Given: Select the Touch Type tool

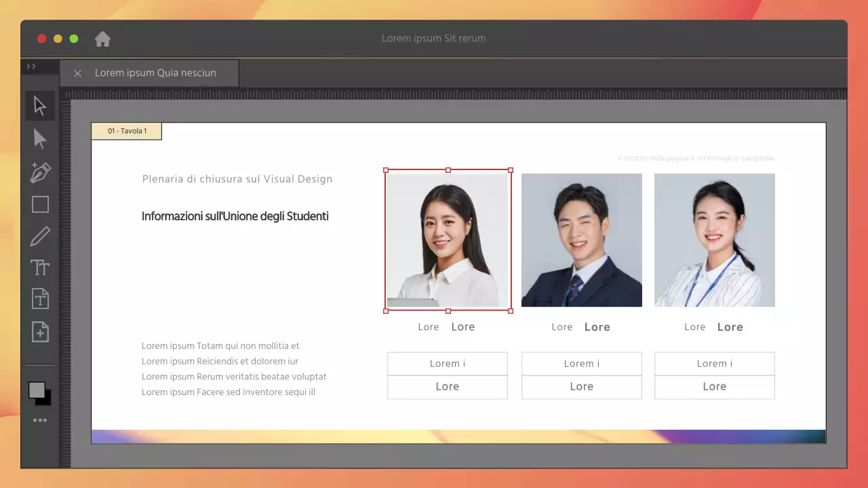Looking at the screenshot, I should pyautogui.click(x=40, y=268).
